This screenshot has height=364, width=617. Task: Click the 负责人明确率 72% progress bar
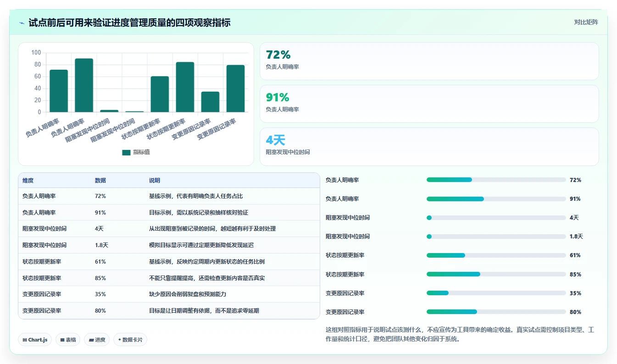pyautogui.click(x=496, y=180)
